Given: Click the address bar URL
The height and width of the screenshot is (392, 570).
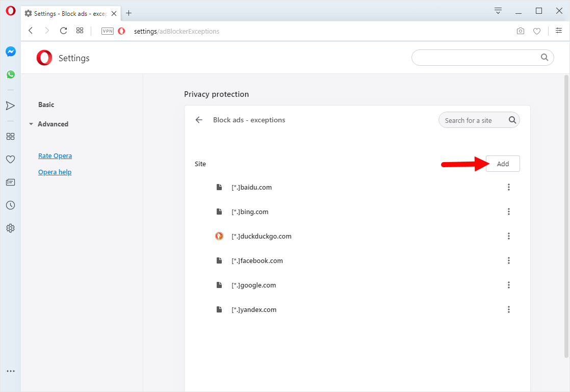Looking at the screenshot, I should (x=177, y=31).
